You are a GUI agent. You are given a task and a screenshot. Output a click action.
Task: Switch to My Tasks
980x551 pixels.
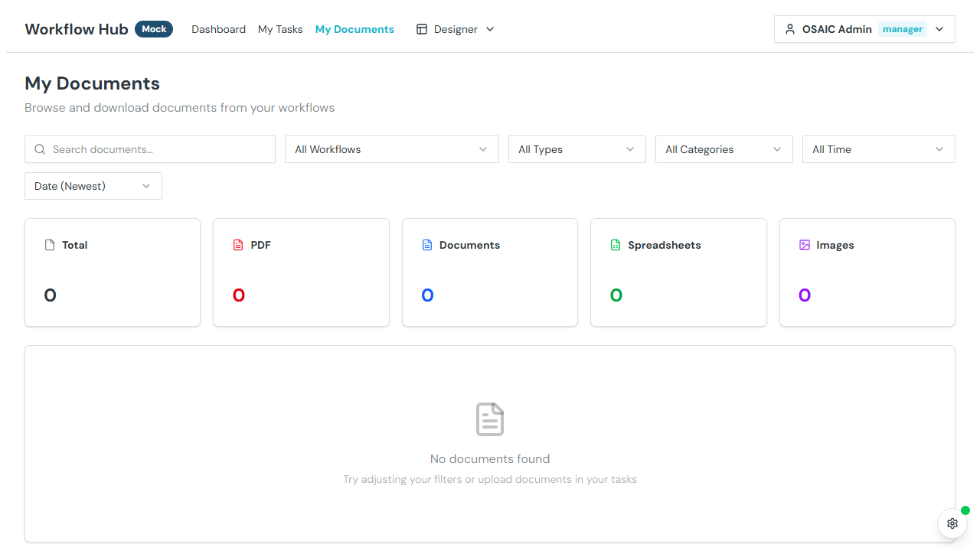pyautogui.click(x=280, y=29)
